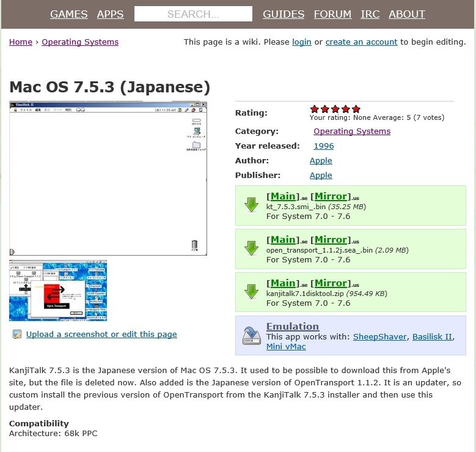Rate with the second red star

tap(325, 109)
